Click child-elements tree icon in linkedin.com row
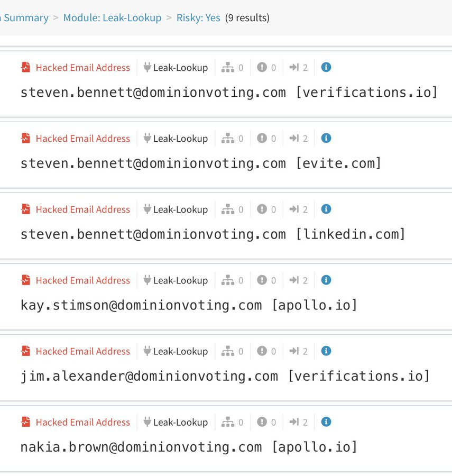The height and width of the screenshot is (476, 452). pyautogui.click(x=228, y=209)
